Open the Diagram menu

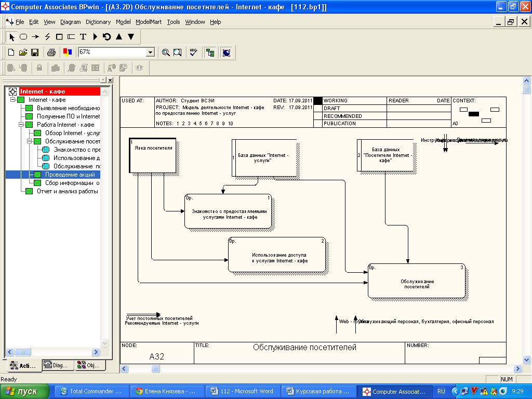point(71,22)
